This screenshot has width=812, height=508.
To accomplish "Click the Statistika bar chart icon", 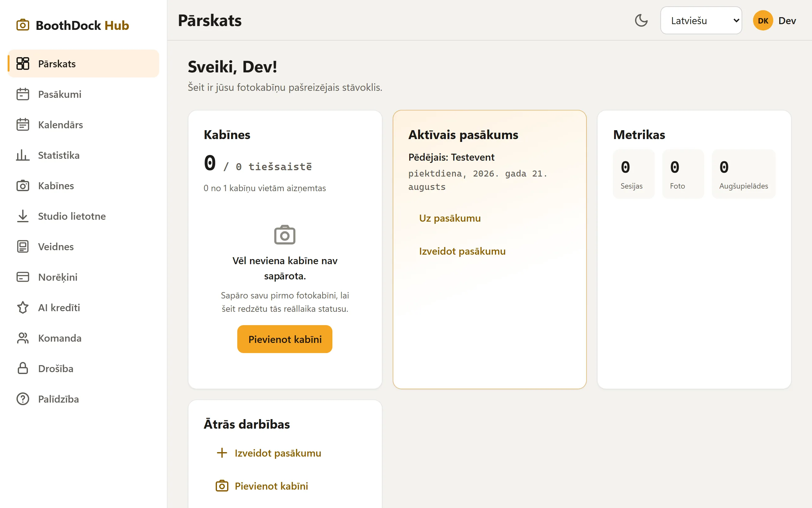I will tap(23, 155).
